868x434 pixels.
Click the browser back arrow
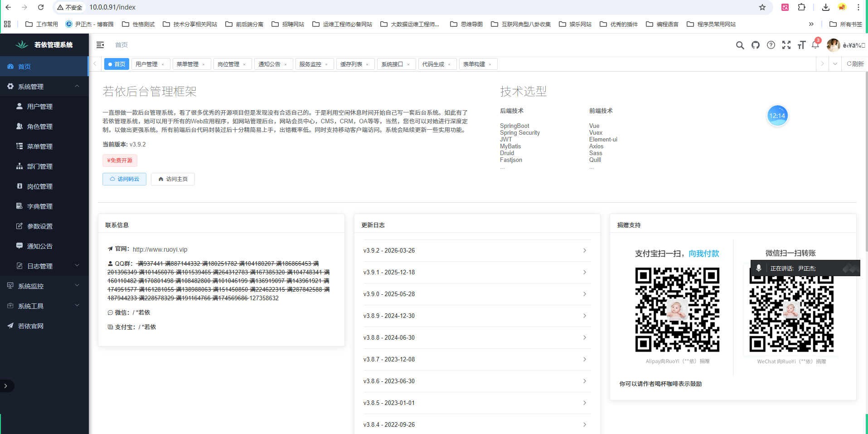point(8,7)
